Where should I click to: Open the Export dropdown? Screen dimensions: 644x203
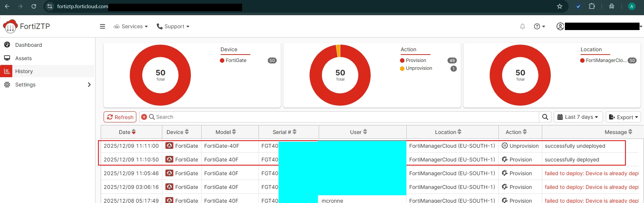pyautogui.click(x=623, y=117)
